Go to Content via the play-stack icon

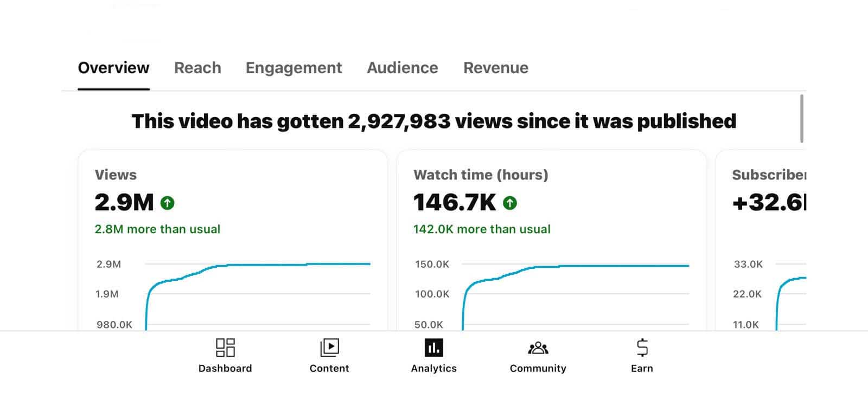[329, 348]
